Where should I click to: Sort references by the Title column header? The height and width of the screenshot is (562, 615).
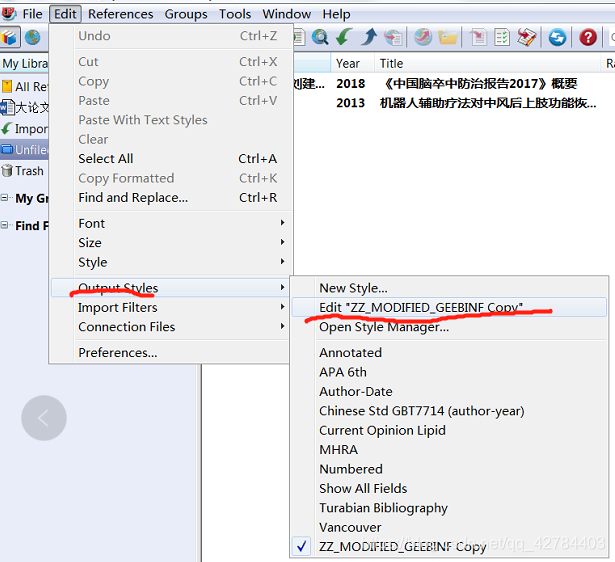(x=488, y=63)
